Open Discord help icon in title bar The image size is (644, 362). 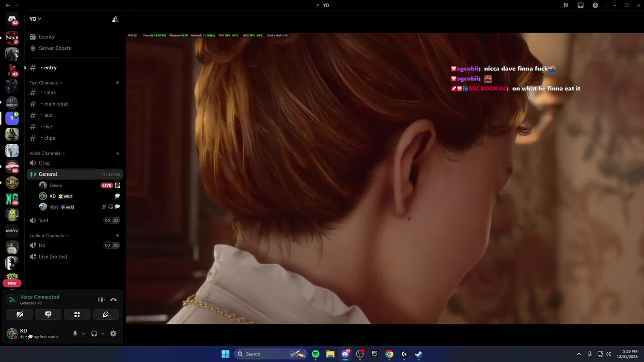595,5
